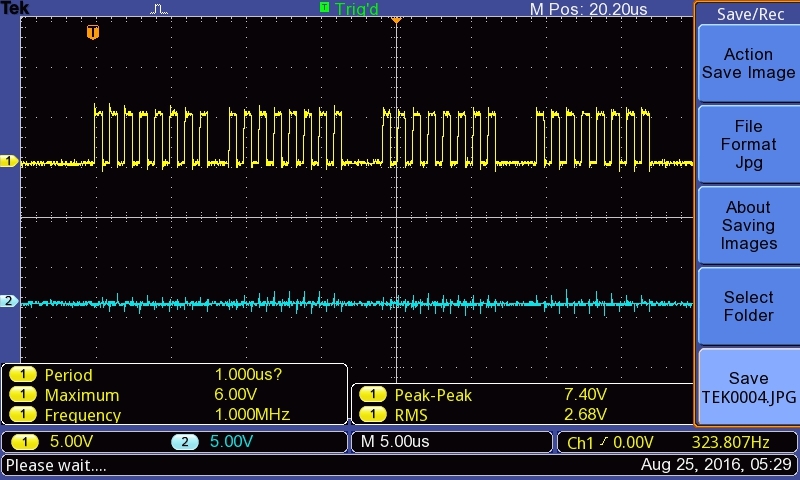Screen dimensions: 800x480
Task: Click the Trig'd status text
Action: 357,9
